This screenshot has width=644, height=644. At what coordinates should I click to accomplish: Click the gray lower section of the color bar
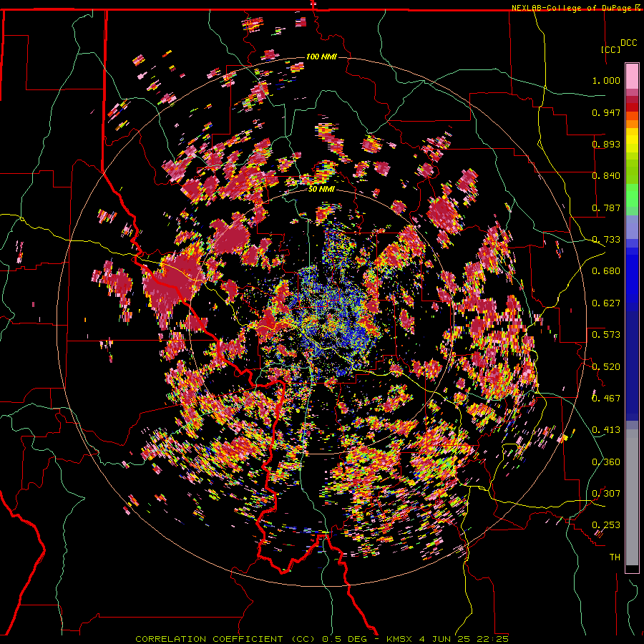pyautogui.click(x=632, y=497)
